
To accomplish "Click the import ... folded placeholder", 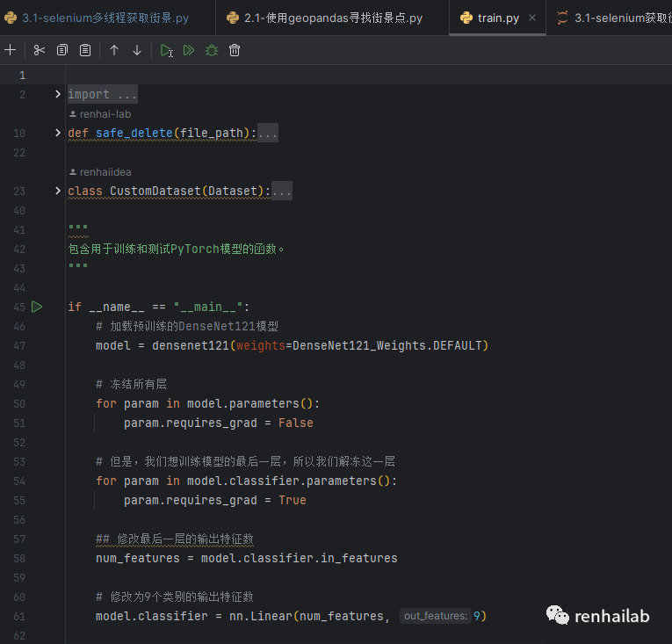I will tap(103, 94).
